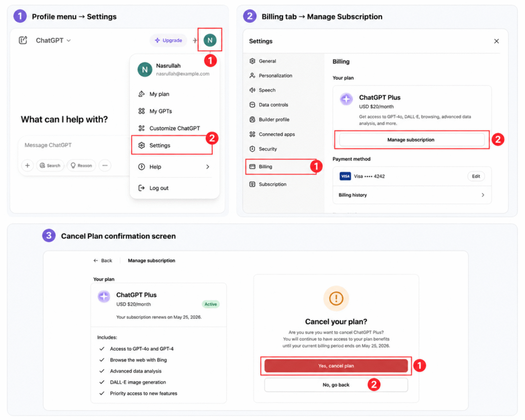Viewport: 525px width, 420px height.
Task: Click the Billing card icon
Action: [252, 167]
